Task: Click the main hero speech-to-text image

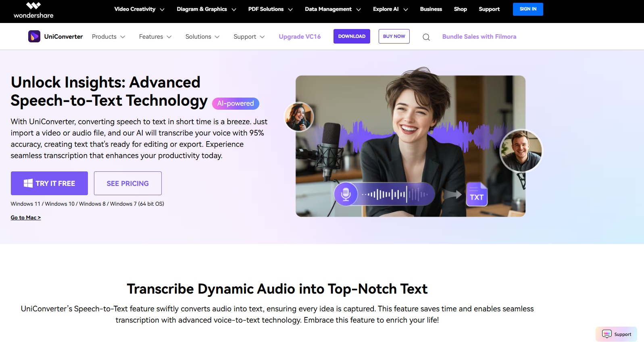Action: point(411,146)
